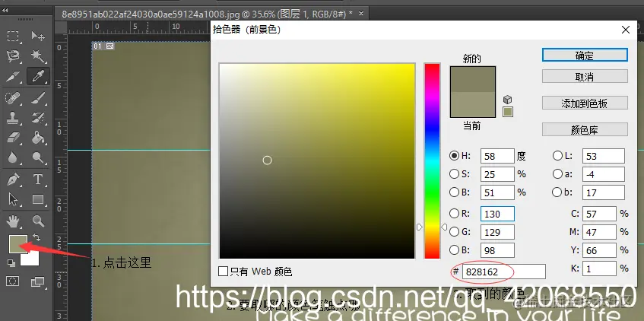The height and width of the screenshot is (321, 644).
Task: Select the L lightness radio button
Action: 557,156
